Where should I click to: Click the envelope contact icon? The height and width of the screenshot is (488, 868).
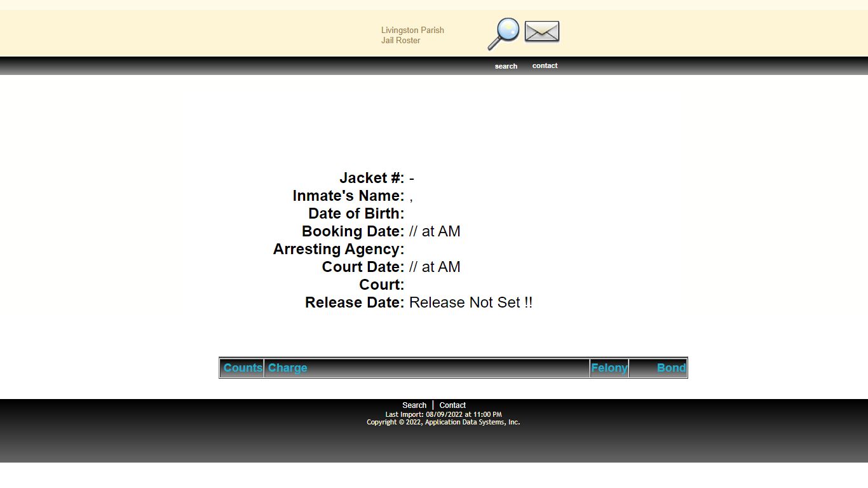click(x=542, y=32)
